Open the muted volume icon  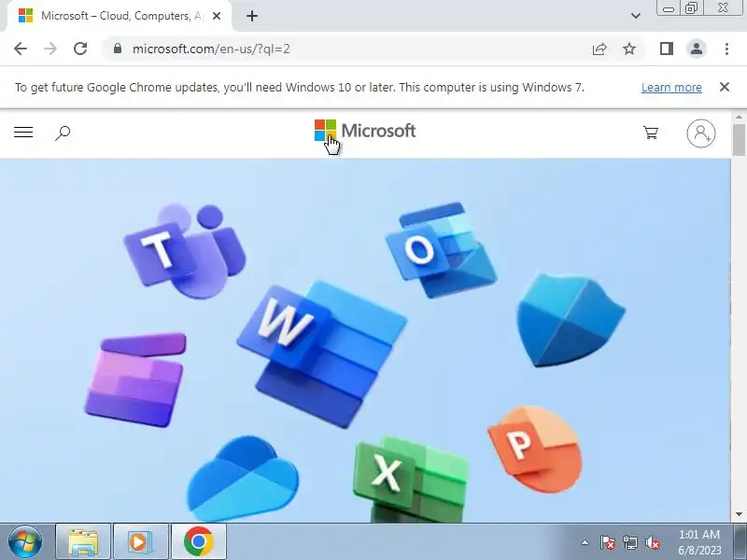pyautogui.click(x=652, y=542)
